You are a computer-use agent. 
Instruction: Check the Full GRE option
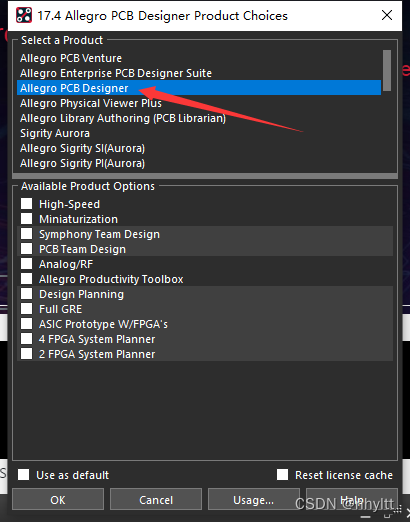point(27,309)
